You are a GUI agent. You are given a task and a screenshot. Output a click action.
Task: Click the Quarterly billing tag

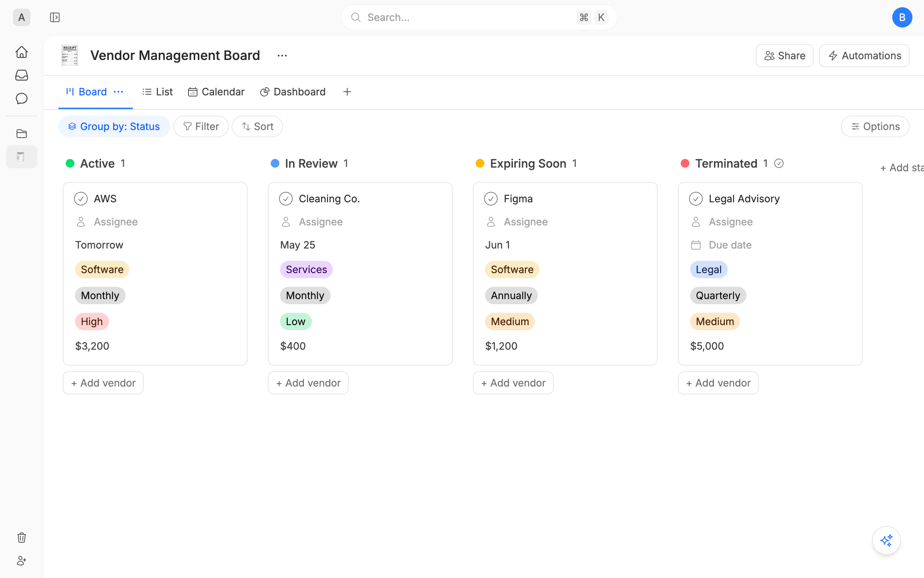click(x=718, y=296)
